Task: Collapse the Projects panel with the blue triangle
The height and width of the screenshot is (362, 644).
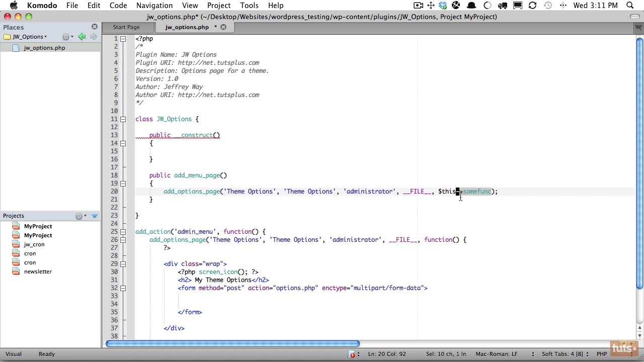Action: pos(95,216)
